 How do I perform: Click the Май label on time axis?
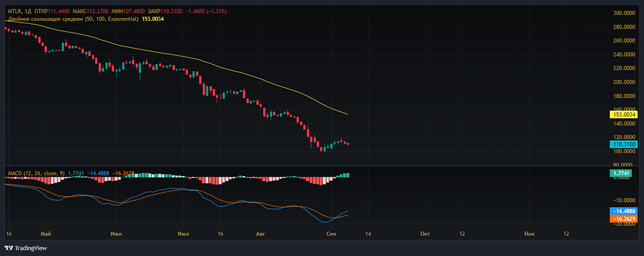coord(46,234)
